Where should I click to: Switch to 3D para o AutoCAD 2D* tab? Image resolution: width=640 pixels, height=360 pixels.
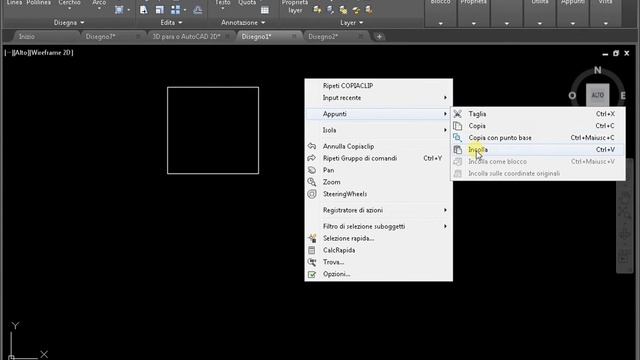click(x=186, y=37)
